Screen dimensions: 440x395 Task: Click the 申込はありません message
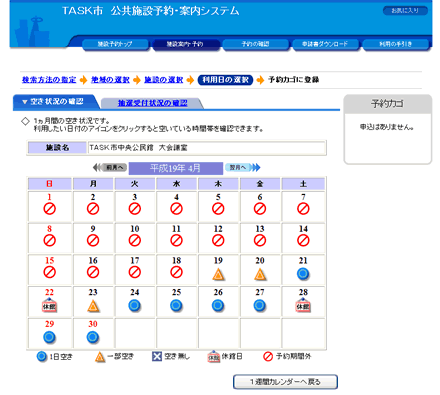click(x=387, y=127)
